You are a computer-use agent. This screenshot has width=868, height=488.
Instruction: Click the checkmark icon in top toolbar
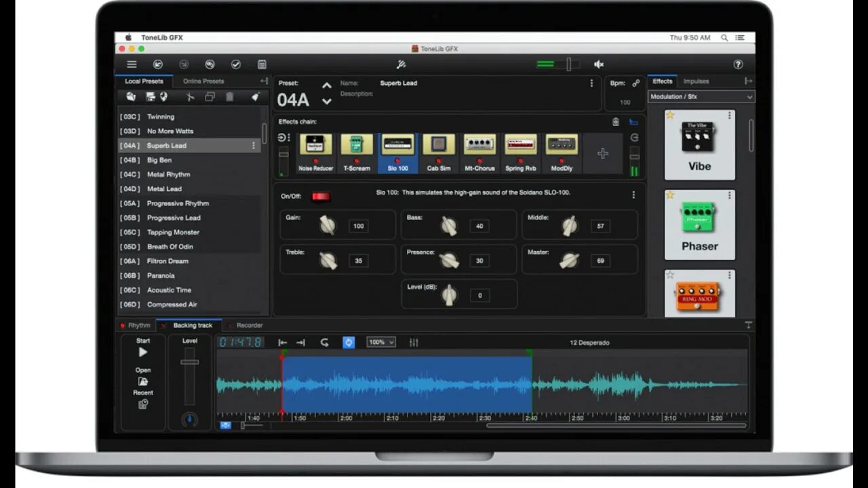[x=236, y=64]
